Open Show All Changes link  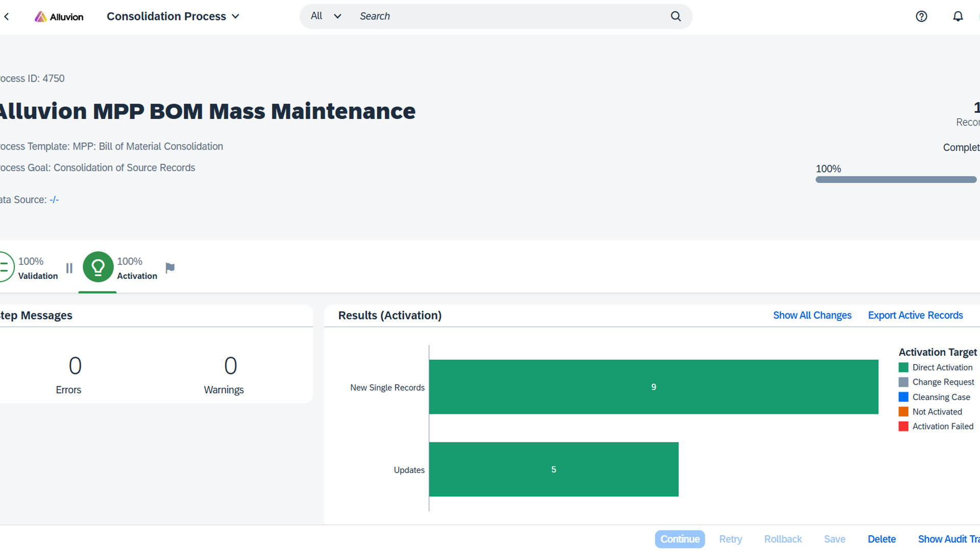tap(812, 315)
